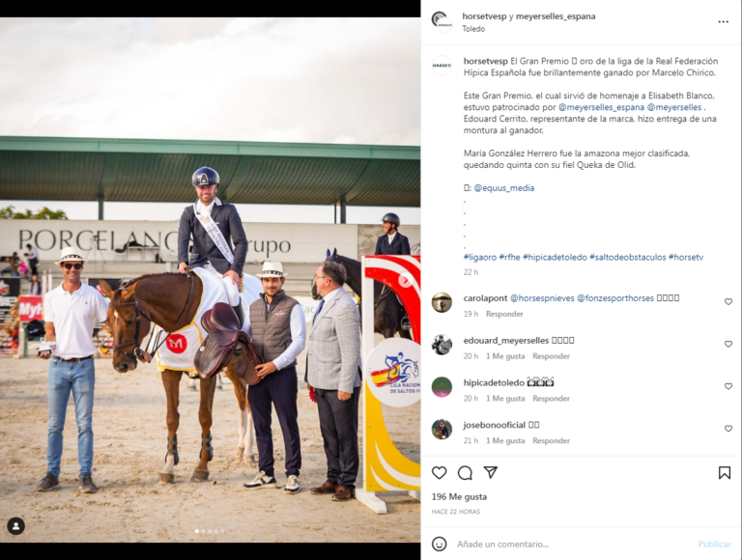This screenshot has width=742, height=560.
Task: Open the #hipicadetoledo hashtag
Action: coord(555,257)
